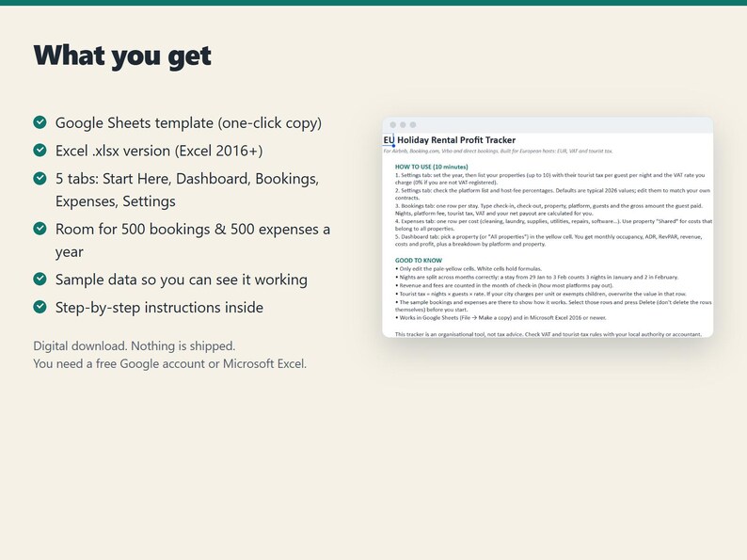This screenshot has height=560, width=747.
Task: Click 'GOOD TO KNOW' heading in preview
Action: pos(419,260)
